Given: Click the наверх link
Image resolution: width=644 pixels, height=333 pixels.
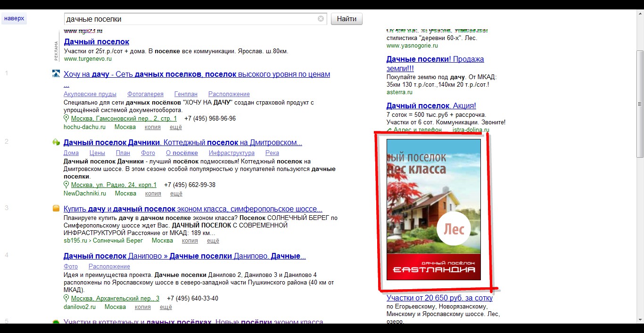Looking at the screenshot, I should (x=14, y=19).
